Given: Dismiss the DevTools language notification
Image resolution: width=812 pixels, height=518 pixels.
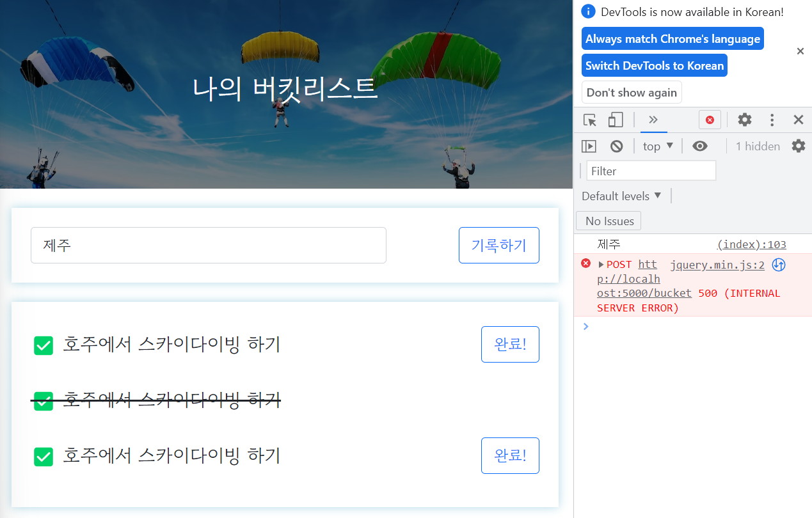Looking at the screenshot, I should coord(800,51).
